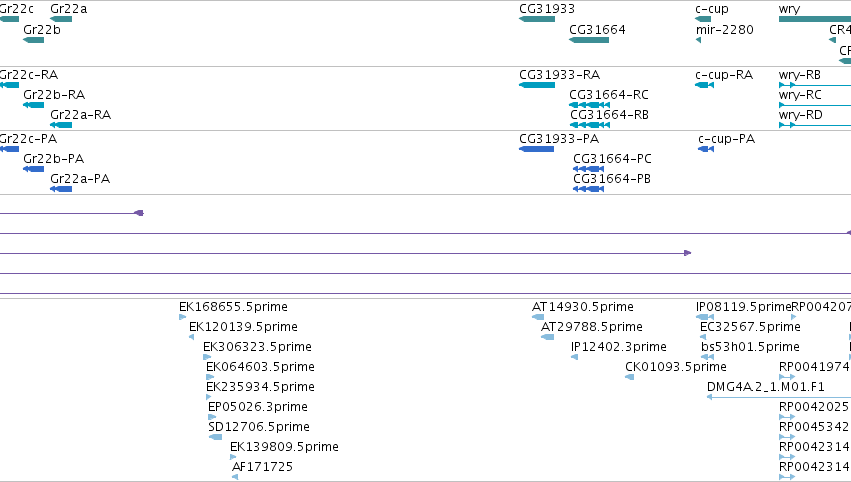Image resolution: width=851 pixels, height=482 pixels.
Task: Select the CG31933 gene feature bar
Action: pyautogui.click(x=537, y=19)
